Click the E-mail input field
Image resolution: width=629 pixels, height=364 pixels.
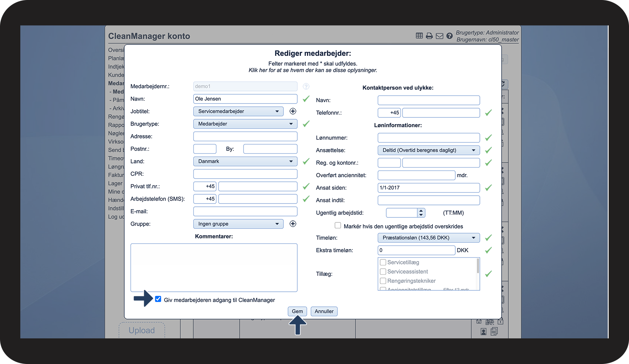point(245,211)
